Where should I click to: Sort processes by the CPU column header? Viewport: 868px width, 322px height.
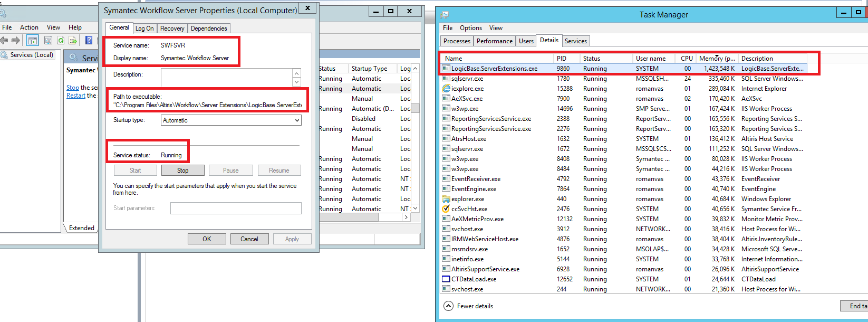(x=687, y=59)
